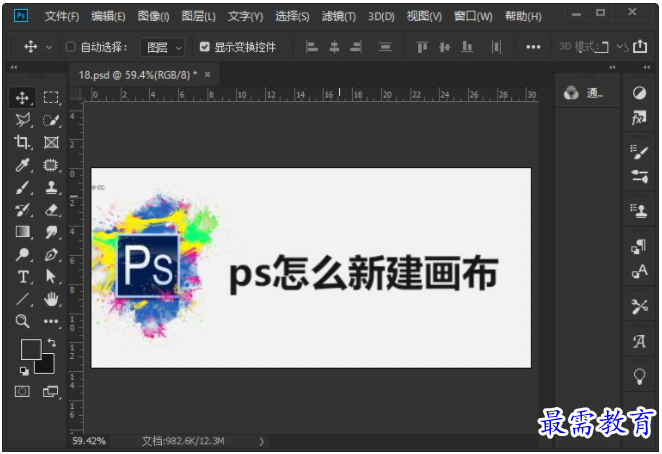This screenshot has width=662, height=454.
Task: Select the Hand tool
Action: (x=51, y=299)
